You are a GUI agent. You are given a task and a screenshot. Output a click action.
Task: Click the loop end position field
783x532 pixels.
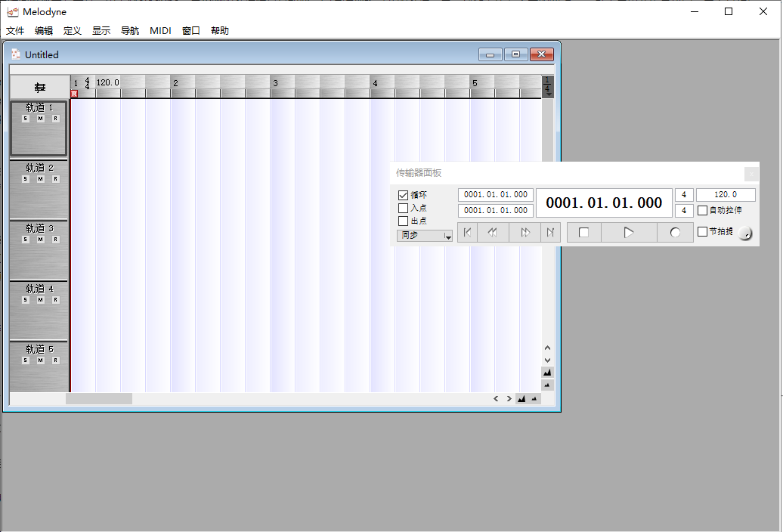pyautogui.click(x=495, y=211)
